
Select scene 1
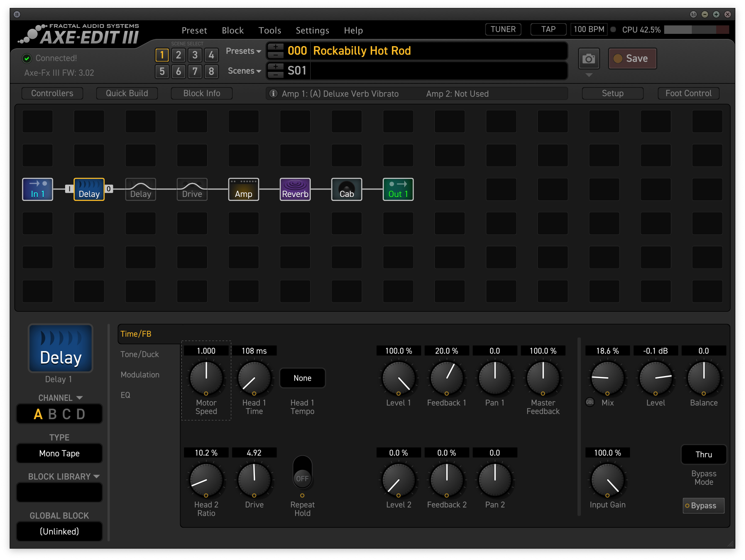tap(162, 55)
